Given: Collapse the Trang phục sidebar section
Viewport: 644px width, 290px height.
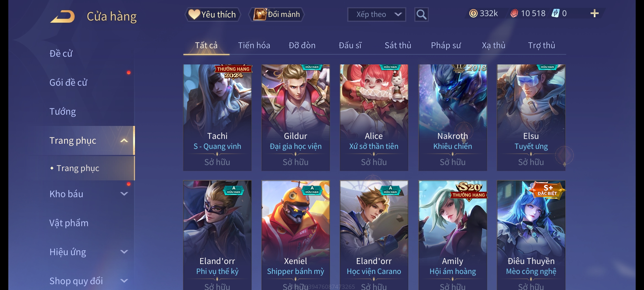Looking at the screenshot, I should click(x=124, y=140).
